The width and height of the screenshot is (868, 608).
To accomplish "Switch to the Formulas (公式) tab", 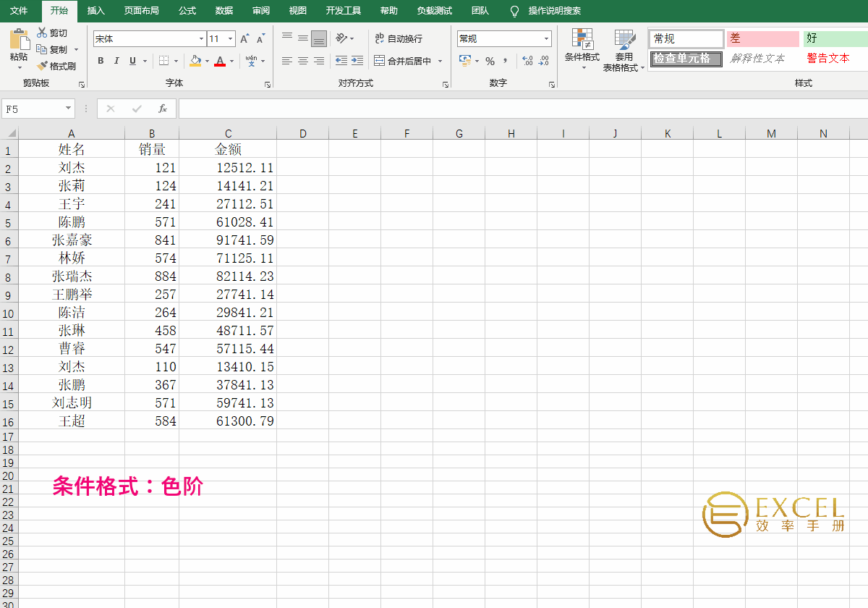I will (187, 11).
